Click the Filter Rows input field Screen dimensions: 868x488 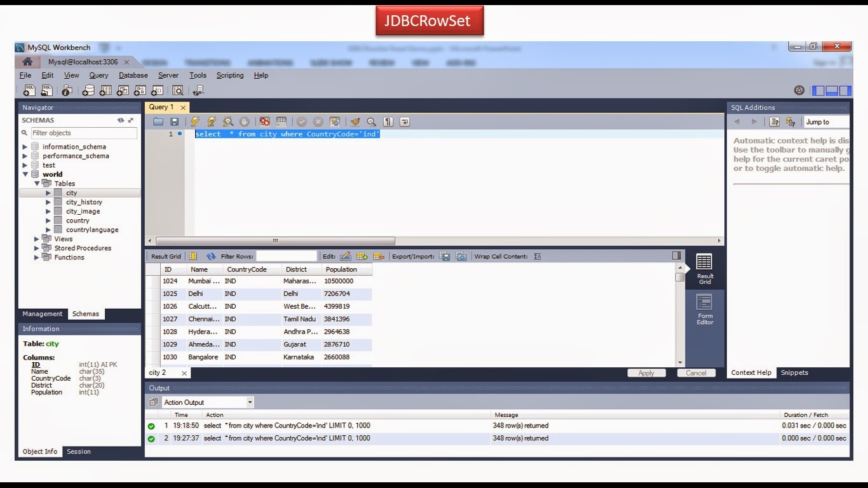[x=286, y=256]
